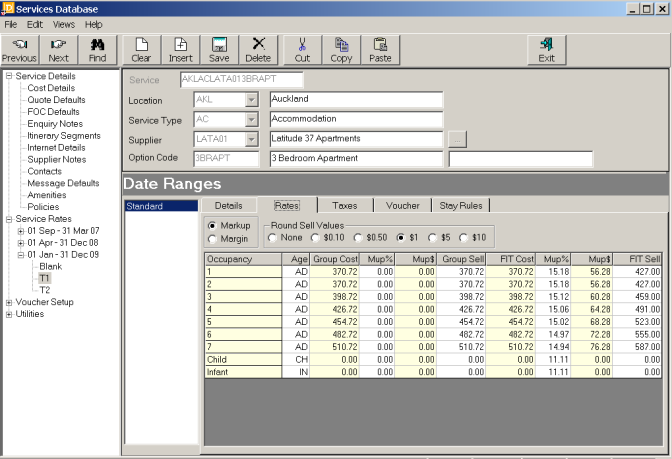Open Find with the binoculars icon
672x459 pixels.
coord(97,50)
